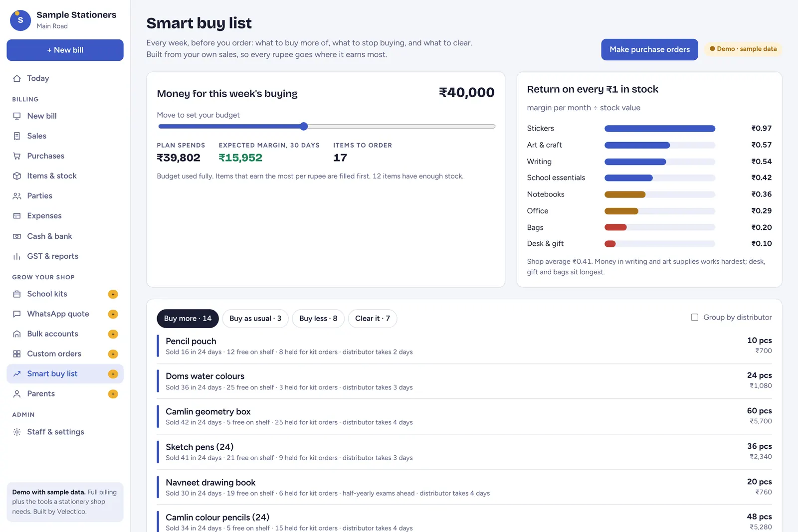Click the + New bill button
Screen dimensions: 798x532
(65, 50)
